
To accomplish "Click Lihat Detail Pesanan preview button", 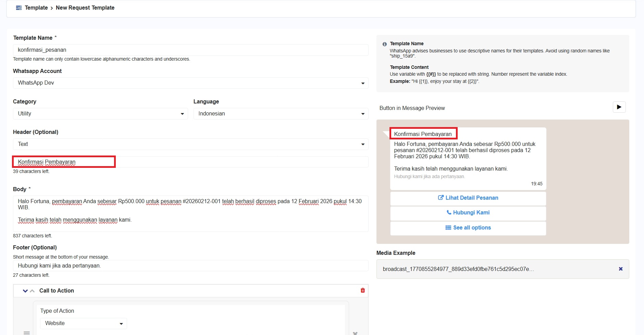I will pyautogui.click(x=468, y=198).
